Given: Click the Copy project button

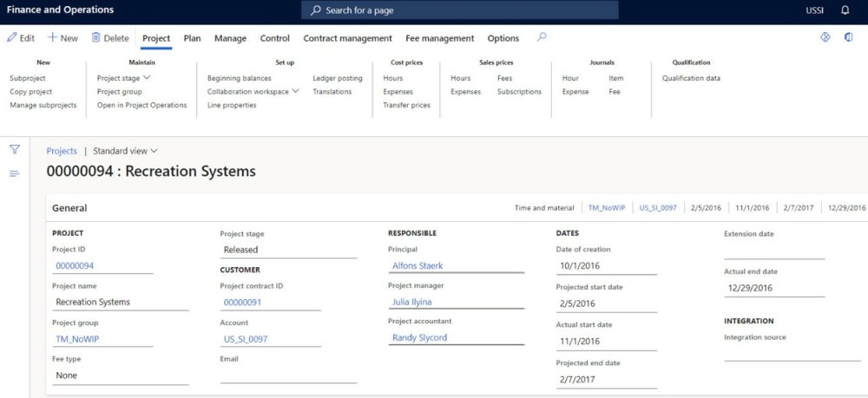Looking at the screenshot, I should [x=31, y=92].
